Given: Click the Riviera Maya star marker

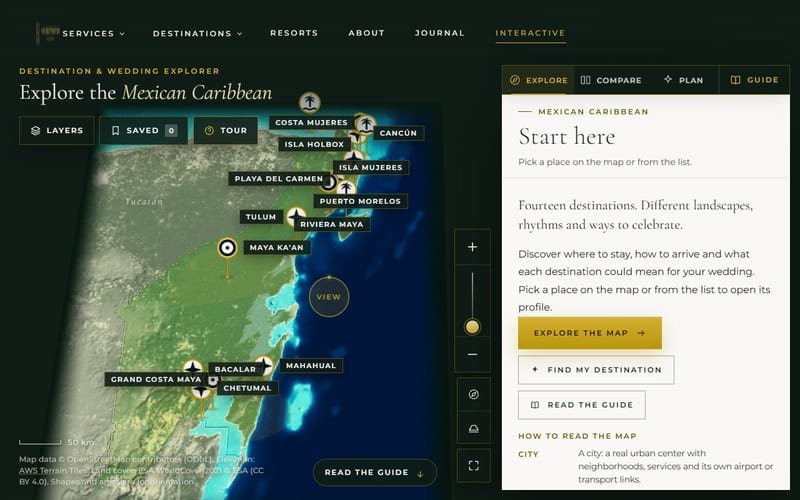Looking at the screenshot, I should [x=295, y=217].
